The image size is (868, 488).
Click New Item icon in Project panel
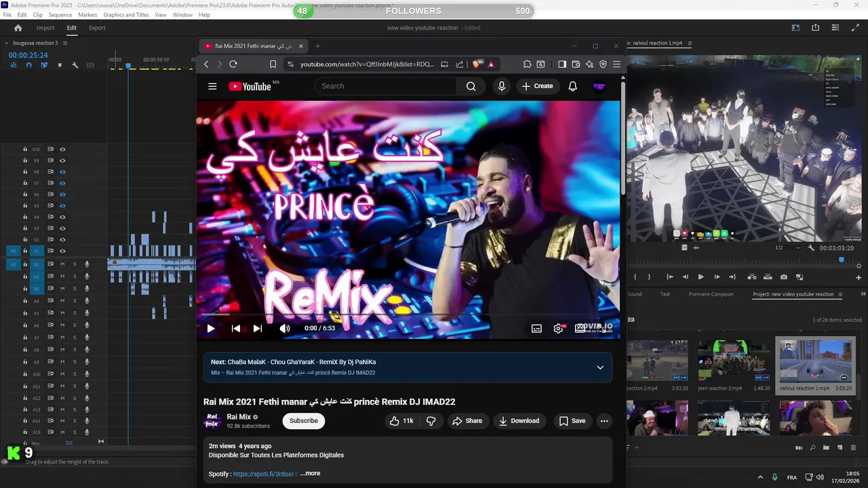pos(840,447)
